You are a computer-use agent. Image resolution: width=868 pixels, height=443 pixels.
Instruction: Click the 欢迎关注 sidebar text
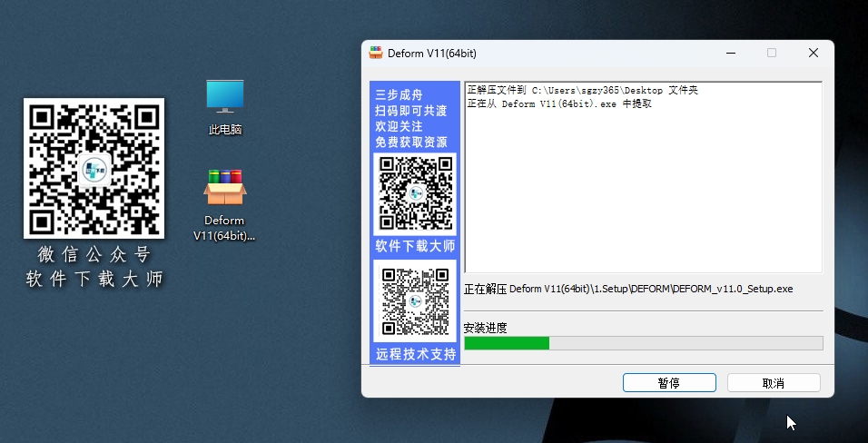tap(399, 126)
